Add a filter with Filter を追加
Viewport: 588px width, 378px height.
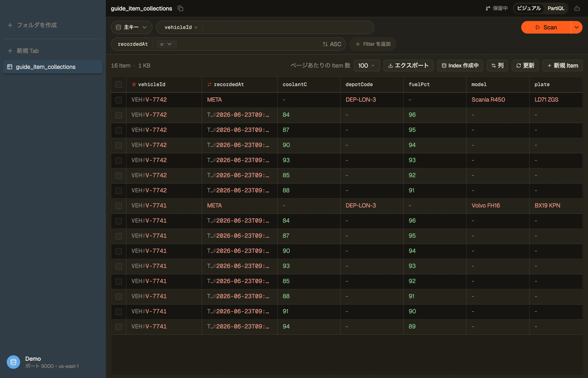(x=373, y=44)
